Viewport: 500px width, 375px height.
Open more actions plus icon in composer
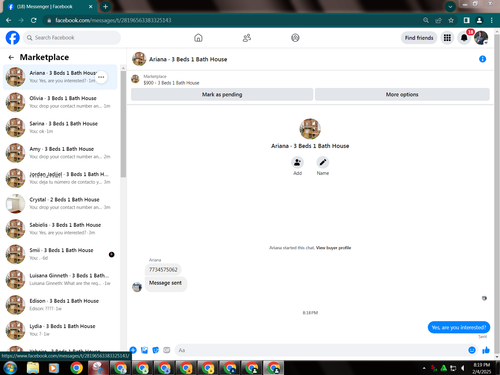click(x=133, y=350)
